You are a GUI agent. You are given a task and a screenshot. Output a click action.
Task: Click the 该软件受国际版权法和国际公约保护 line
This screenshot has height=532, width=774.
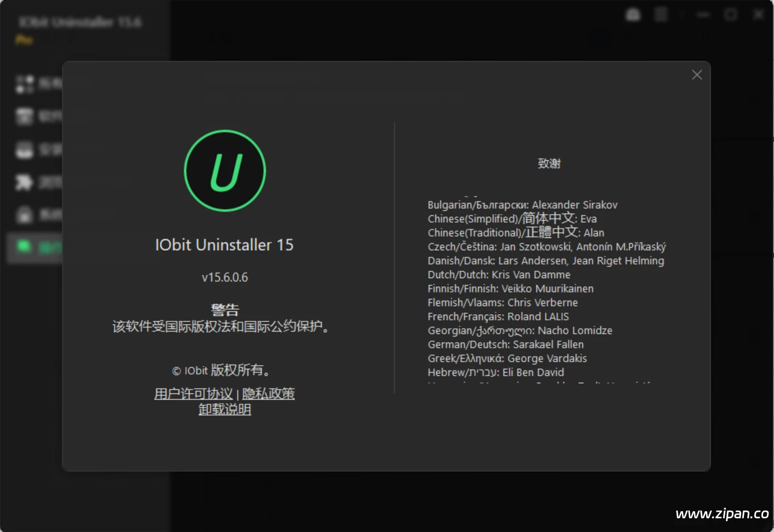[221, 327]
